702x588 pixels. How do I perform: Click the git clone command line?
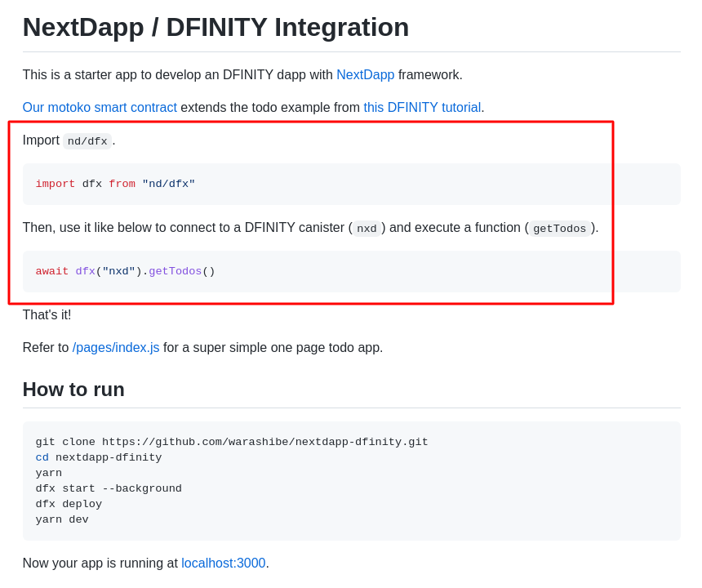(x=232, y=442)
